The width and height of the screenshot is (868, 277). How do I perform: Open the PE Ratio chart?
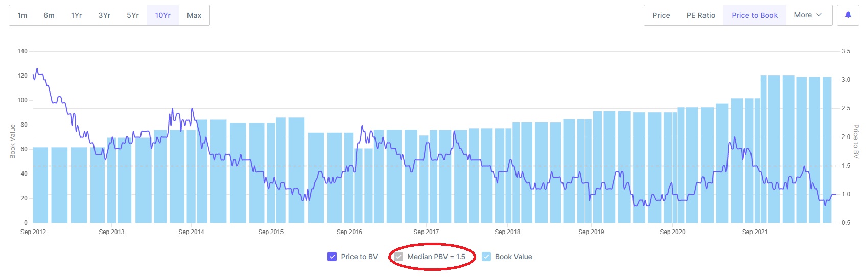701,15
